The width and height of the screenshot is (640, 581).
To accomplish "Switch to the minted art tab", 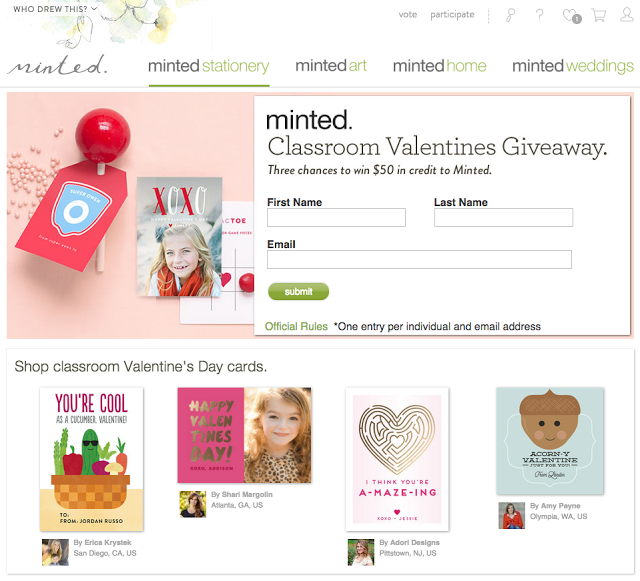I will point(331,65).
